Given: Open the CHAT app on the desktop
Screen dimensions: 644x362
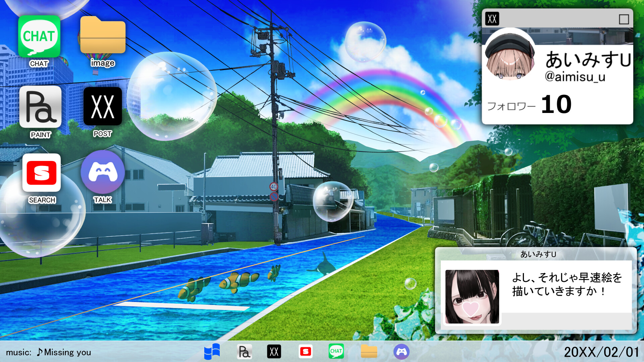Looking at the screenshot, I should [40, 37].
